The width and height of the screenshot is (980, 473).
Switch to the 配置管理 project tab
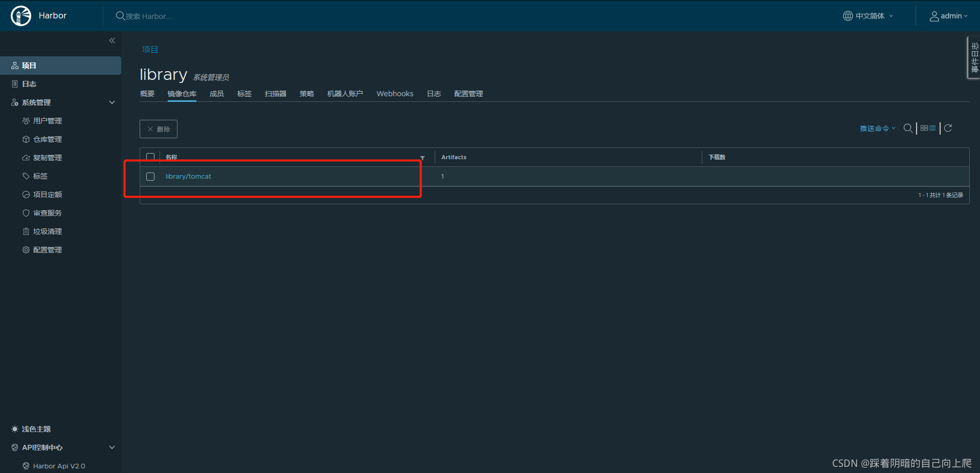point(469,94)
